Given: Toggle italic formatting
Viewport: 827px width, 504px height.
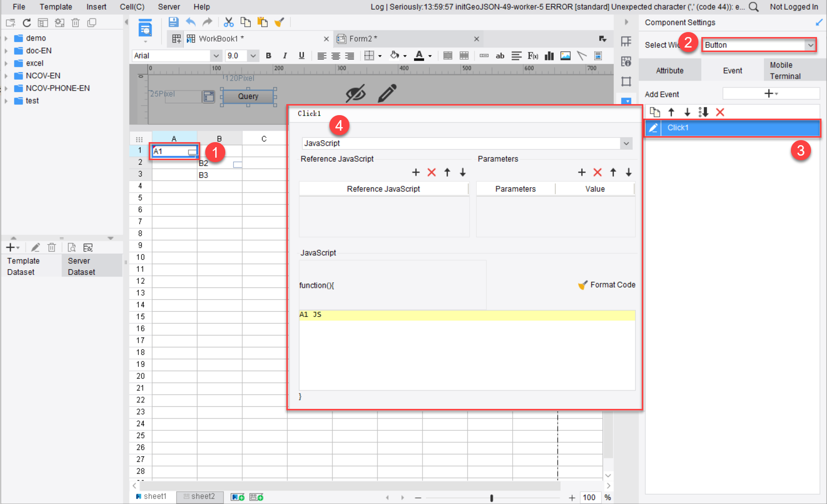Looking at the screenshot, I should click(x=285, y=56).
